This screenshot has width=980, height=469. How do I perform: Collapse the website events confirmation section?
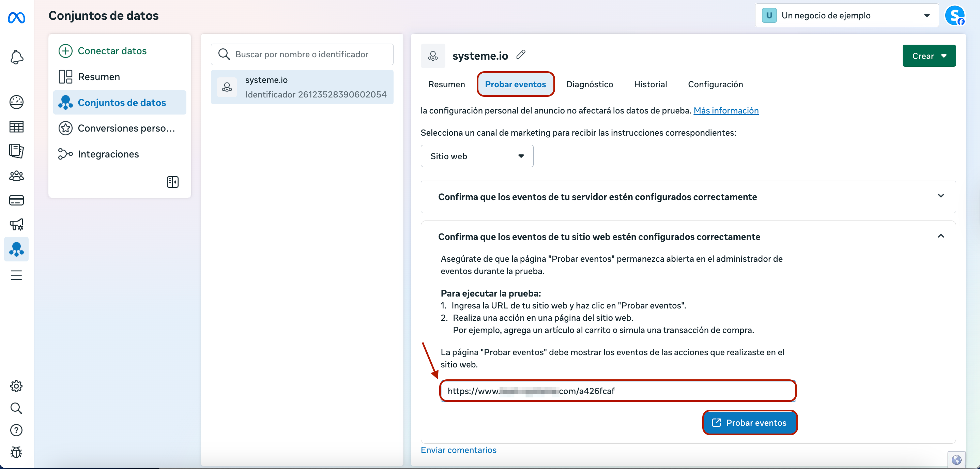click(940, 236)
